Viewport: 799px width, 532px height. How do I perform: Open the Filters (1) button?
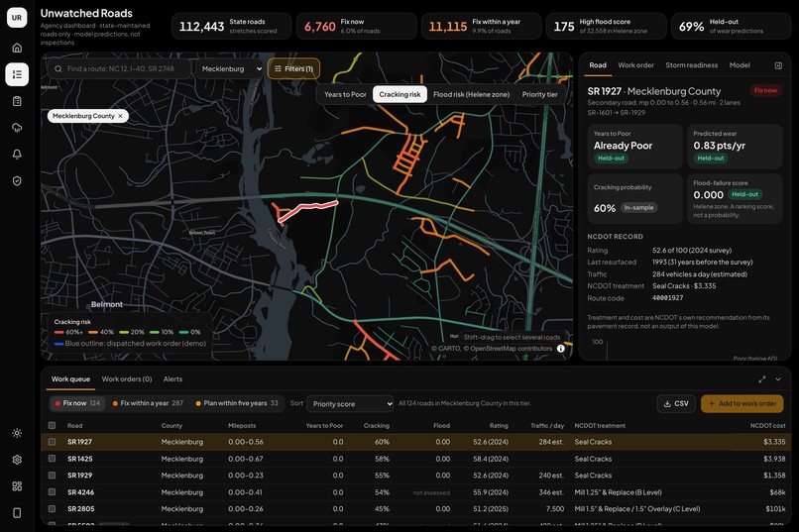pos(293,68)
